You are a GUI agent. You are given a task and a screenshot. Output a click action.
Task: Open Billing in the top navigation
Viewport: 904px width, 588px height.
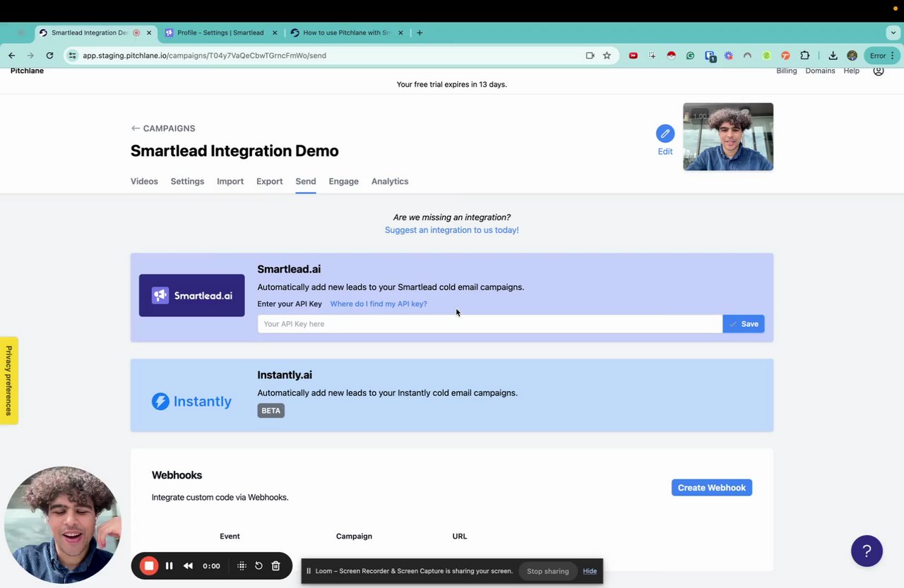[787, 71]
